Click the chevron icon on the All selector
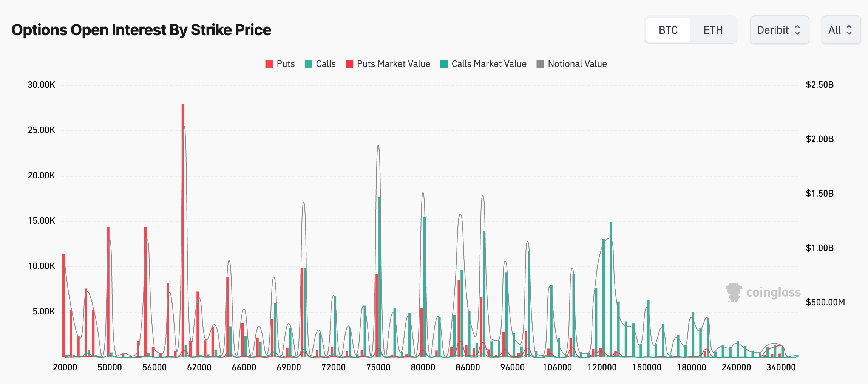Viewport: 868px width, 384px height. coord(850,30)
